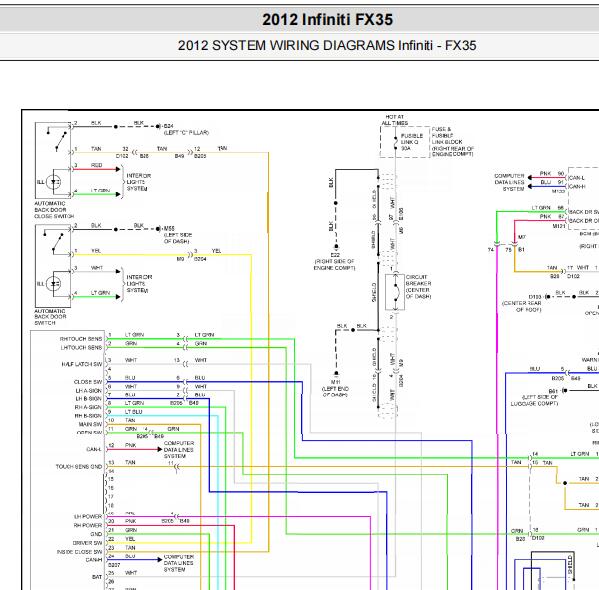
Task: Select the 'RH B-SIGN' pin label
Action: [88, 416]
